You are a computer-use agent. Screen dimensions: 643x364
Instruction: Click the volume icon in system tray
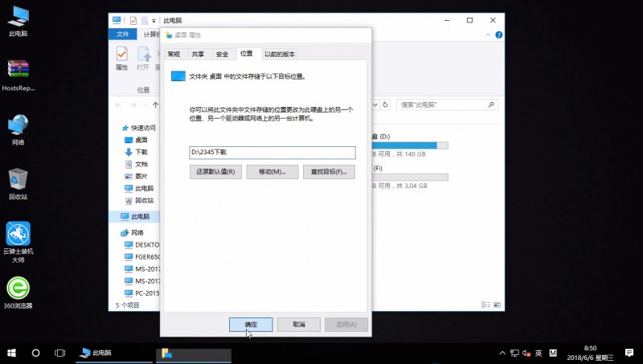[x=527, y=353]
